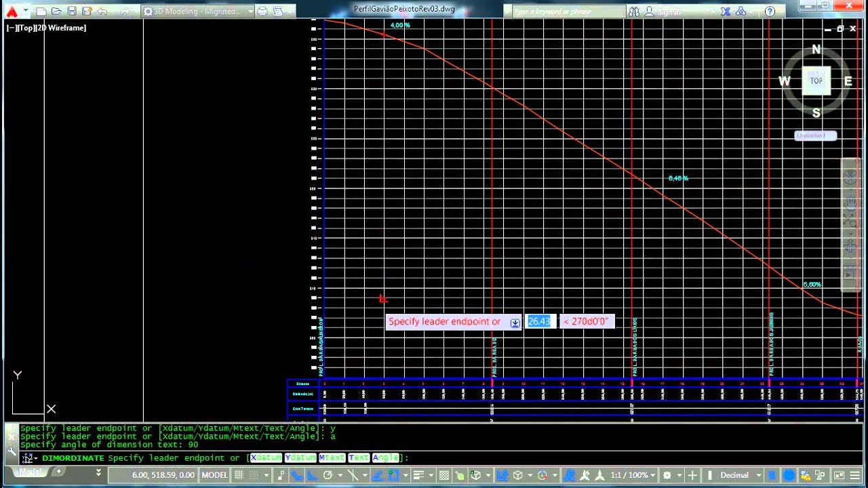Click the S compass direction on ViewCube

tap(816, 113)
